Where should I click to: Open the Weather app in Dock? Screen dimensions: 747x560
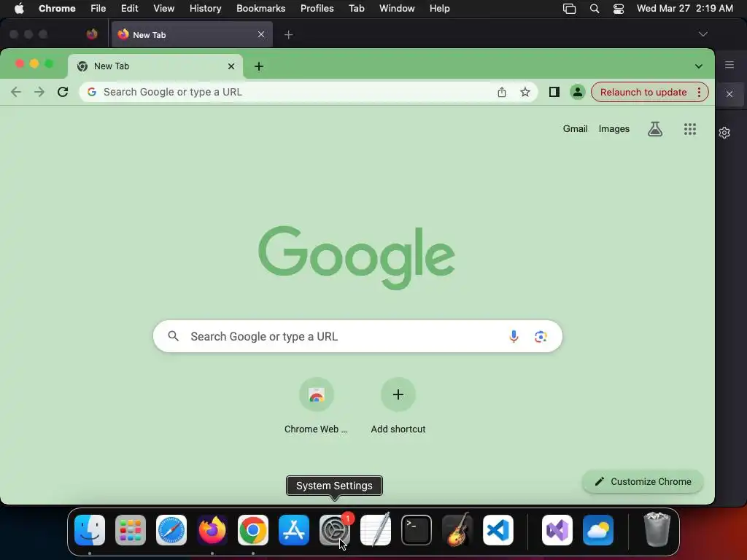tap(598, 530)
